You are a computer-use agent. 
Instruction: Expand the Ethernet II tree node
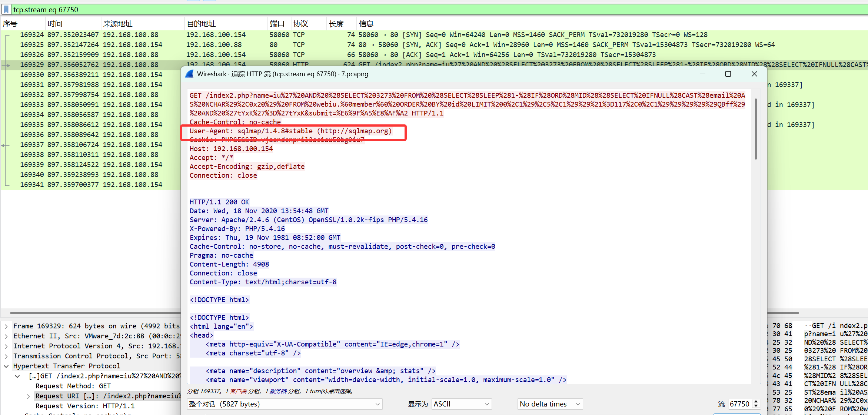tap(6, 336)
